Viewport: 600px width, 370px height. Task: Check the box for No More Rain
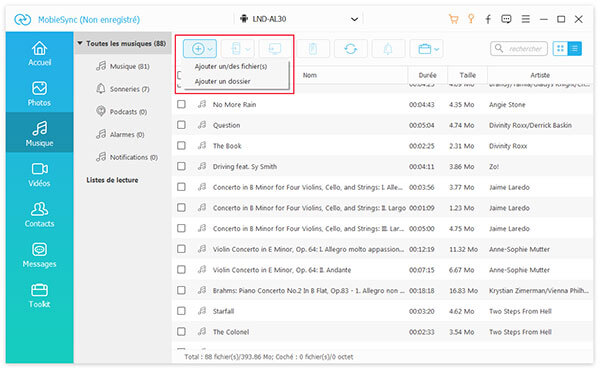pos(181,104)
